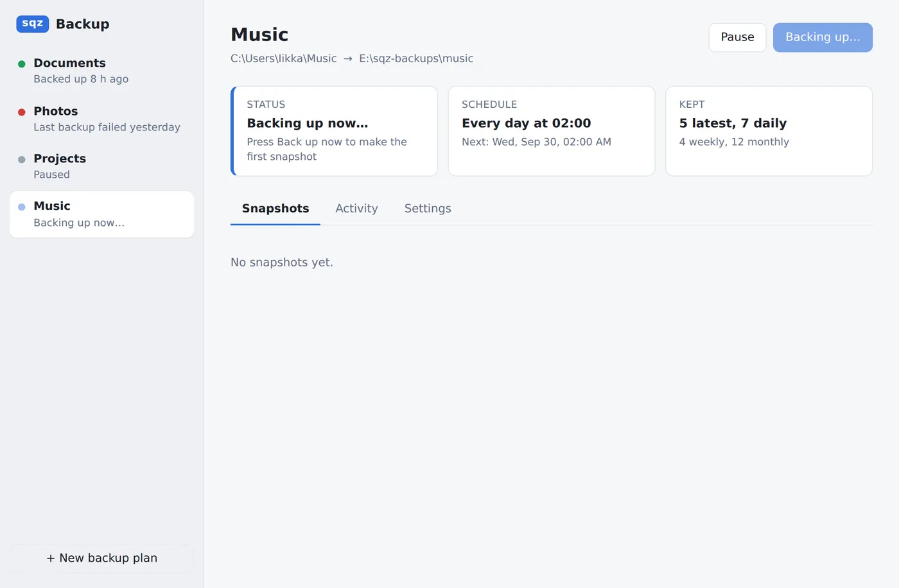This screenshot has height=588, width=899.
Task: Switch to the Activity tab
Action: pos(356,209)
